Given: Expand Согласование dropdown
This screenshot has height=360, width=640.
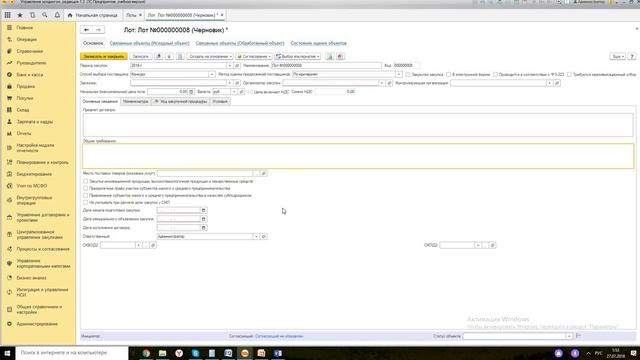Looking at the screenshot, I should point(253,56).
